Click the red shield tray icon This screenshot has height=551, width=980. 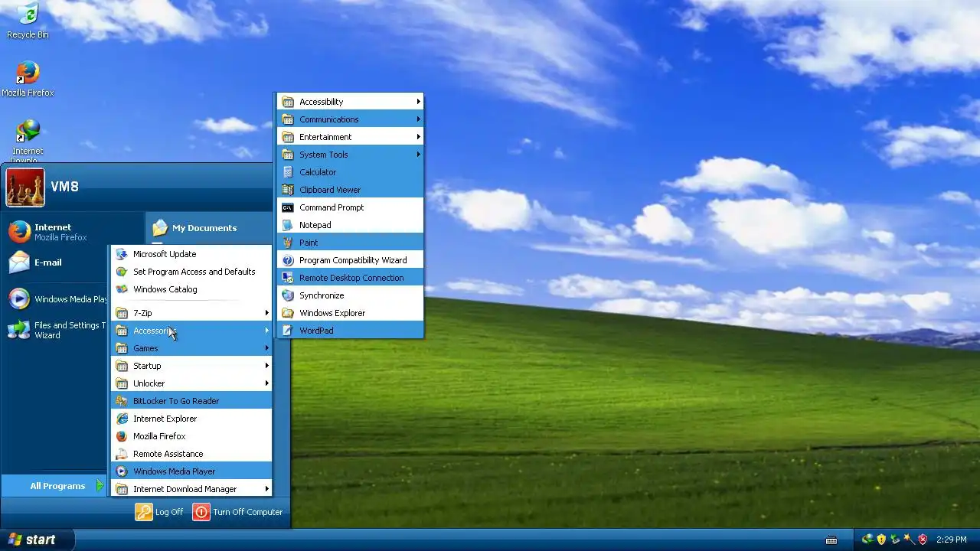click(x=922, y=540)
